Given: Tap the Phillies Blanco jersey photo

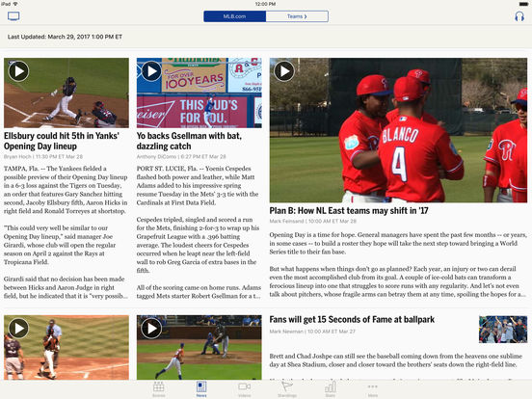Looking at the screenshot, I should point(398,130).
